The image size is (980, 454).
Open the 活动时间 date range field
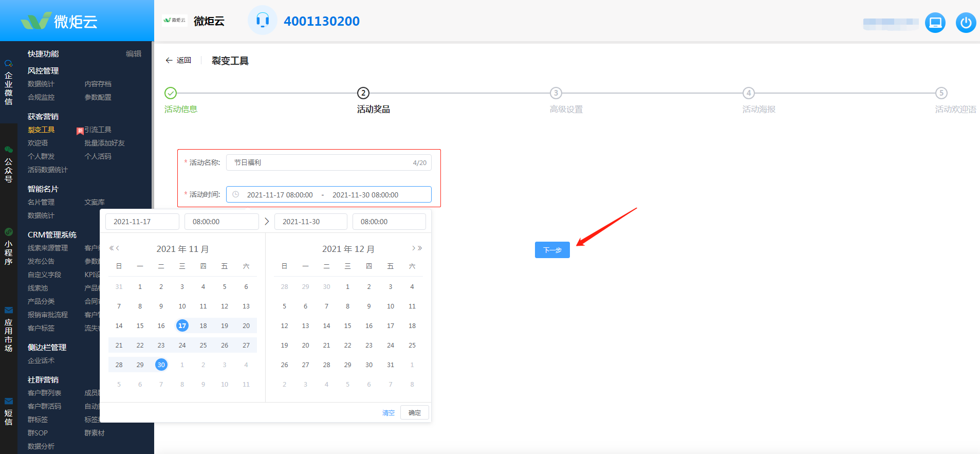(x=329, y=194)
